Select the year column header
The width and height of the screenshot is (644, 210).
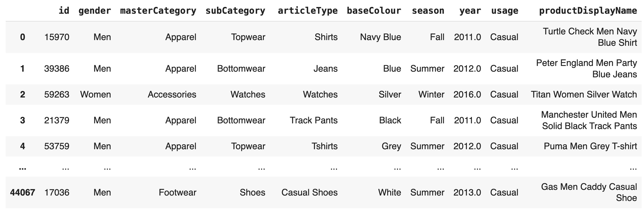470,11
